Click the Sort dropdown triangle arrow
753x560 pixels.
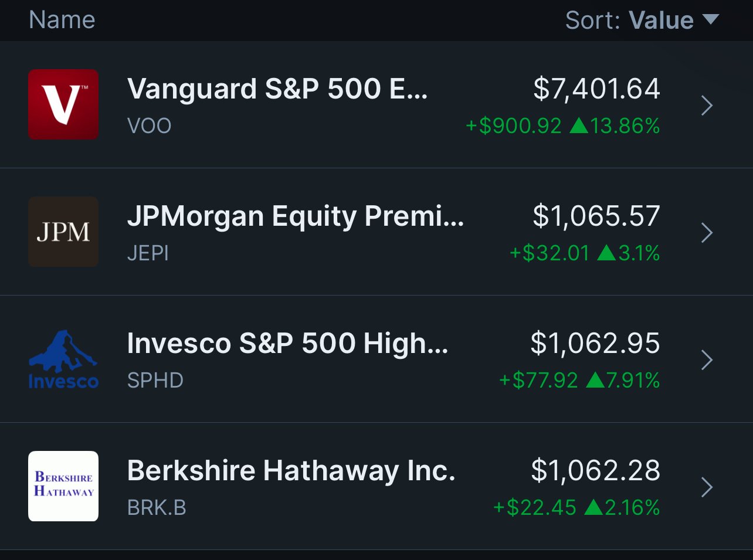pyautogui.click(x=710, y=19)
